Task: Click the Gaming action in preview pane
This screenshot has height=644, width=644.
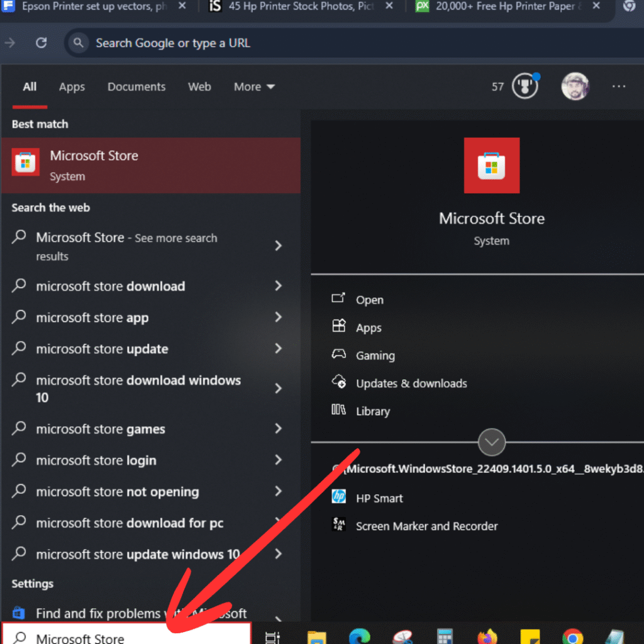Action: pyautogui.click(x=375, y=355)
